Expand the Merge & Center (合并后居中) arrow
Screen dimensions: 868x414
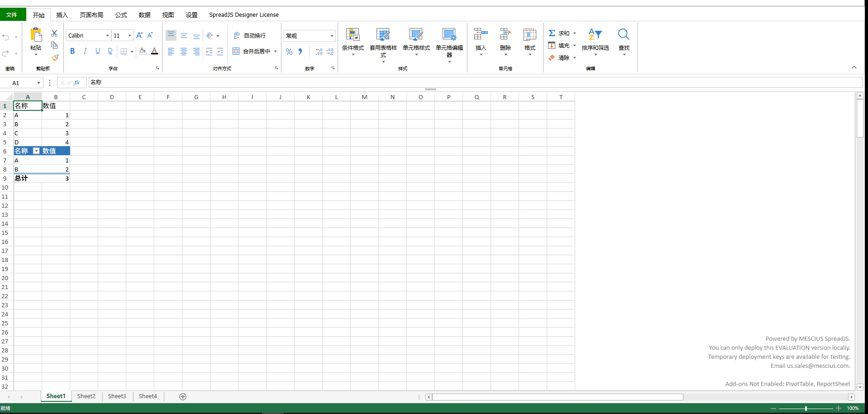276,52
